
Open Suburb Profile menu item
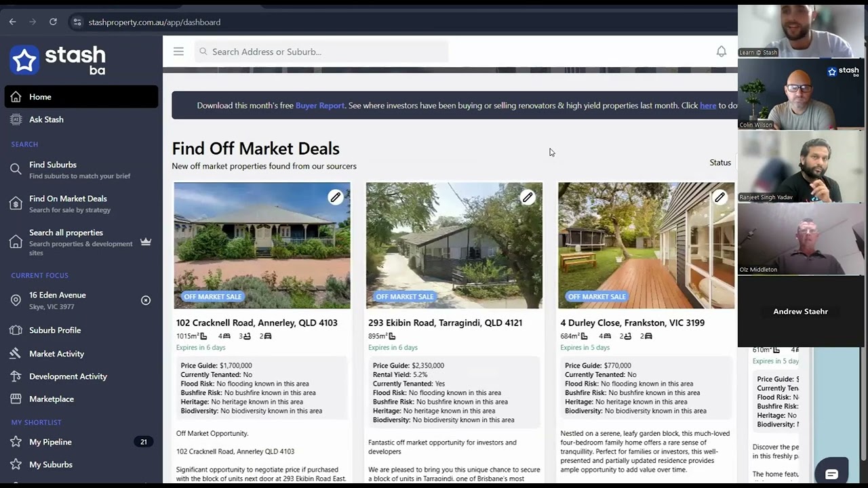pyautogui.click(x=81, y=330)
